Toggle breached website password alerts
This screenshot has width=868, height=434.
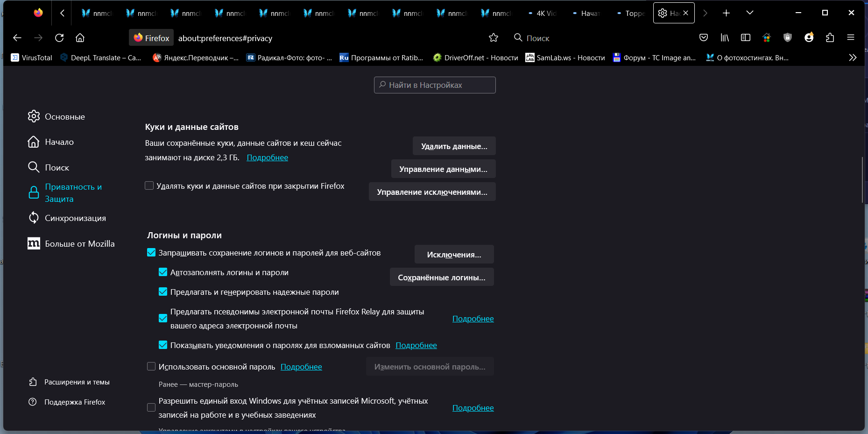pos(163,345)
